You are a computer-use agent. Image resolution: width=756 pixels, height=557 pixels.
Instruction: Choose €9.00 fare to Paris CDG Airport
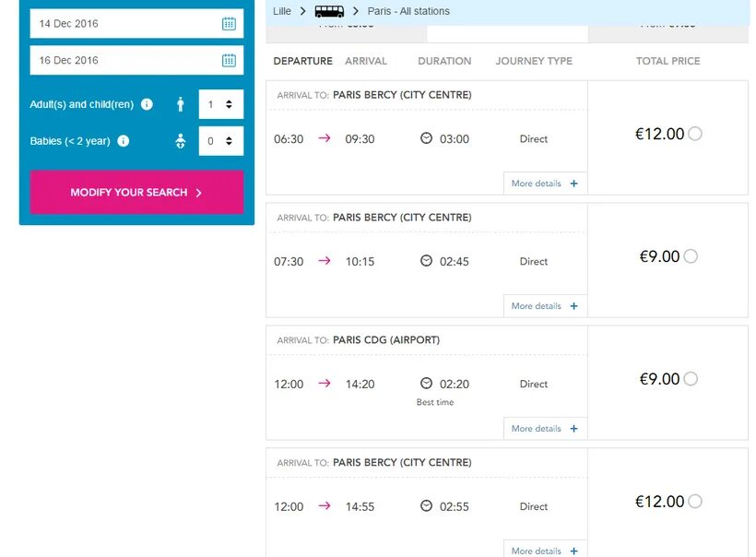(x=691, y=379)
